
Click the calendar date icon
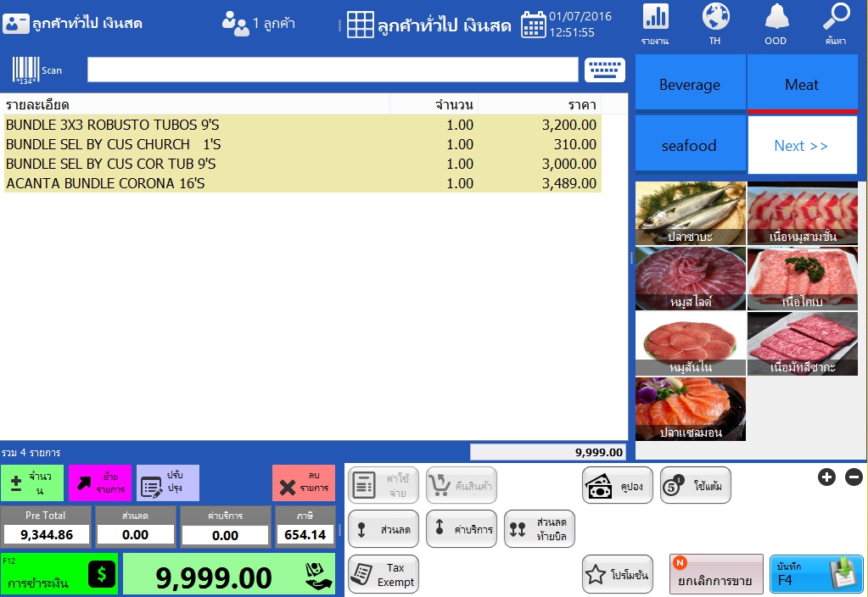533,25
